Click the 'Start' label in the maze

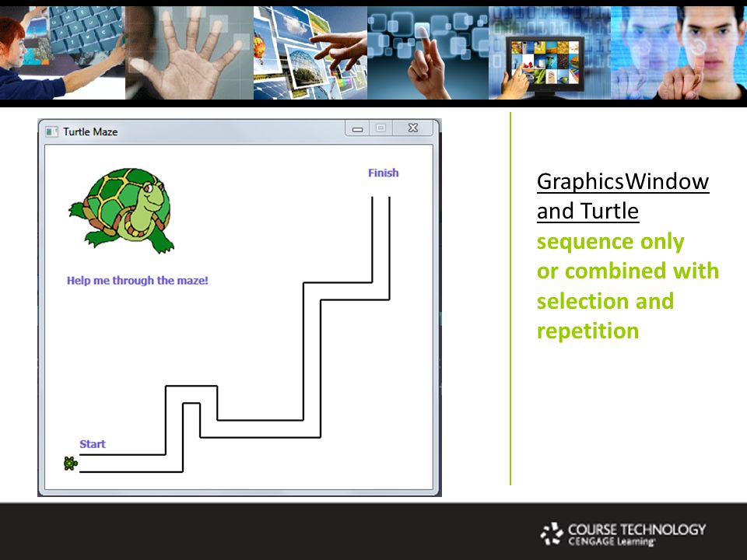pos(93,444)
